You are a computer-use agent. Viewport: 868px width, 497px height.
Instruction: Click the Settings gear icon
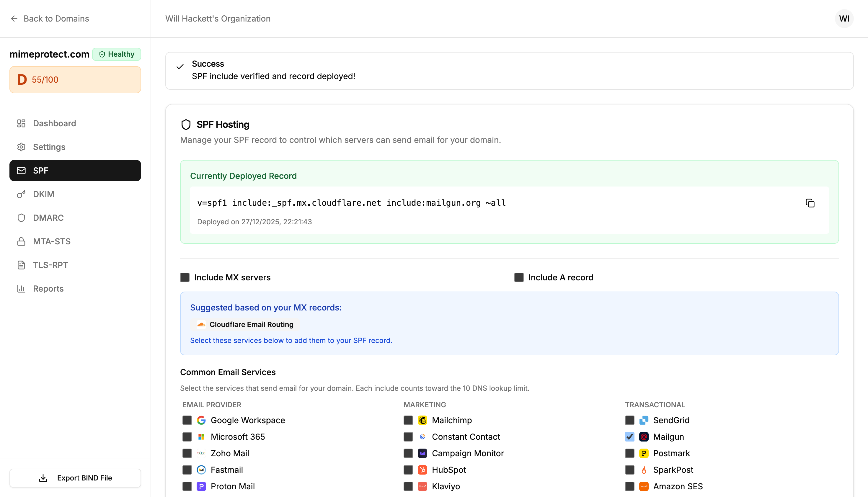[x=21, y=147]
